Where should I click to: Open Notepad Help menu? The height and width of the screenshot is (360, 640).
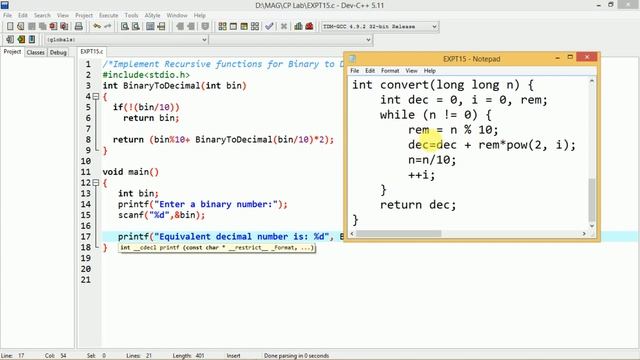(429, 71)
